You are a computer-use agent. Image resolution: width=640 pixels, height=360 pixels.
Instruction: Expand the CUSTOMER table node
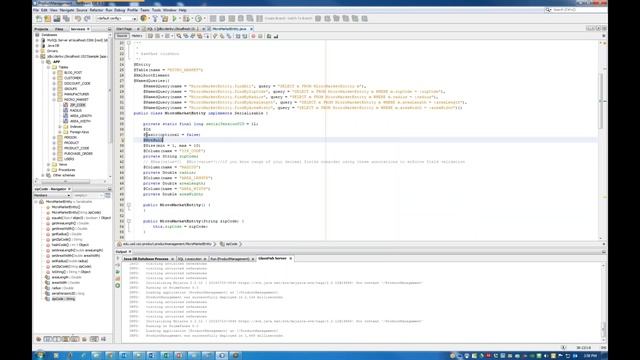coord(54,78)
